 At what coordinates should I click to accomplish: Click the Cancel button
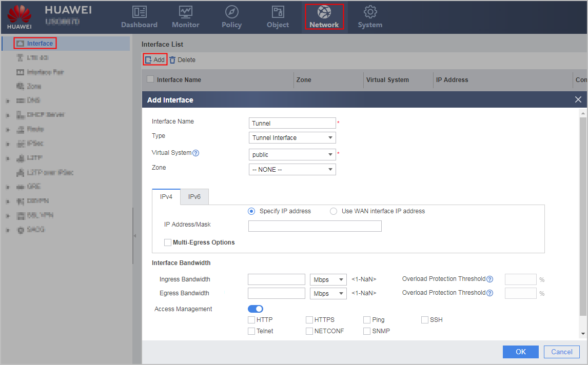click(x=561, y=352)
